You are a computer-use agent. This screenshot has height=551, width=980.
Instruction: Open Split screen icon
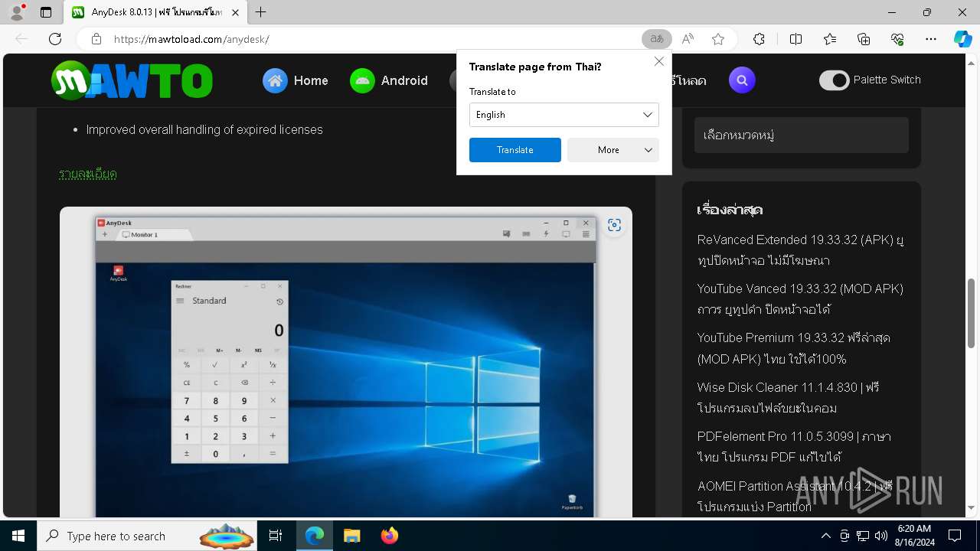click(795, 39)
